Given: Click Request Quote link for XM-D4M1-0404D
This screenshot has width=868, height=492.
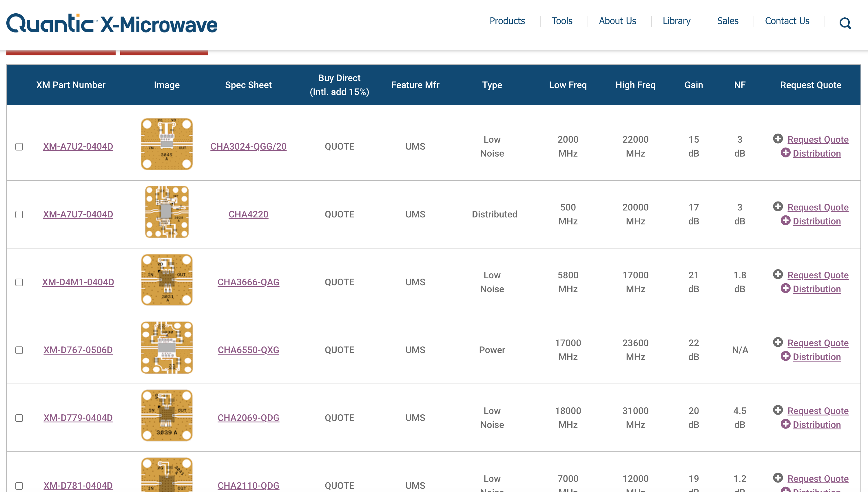Looking at the screenshot, I should coord(818,275).
